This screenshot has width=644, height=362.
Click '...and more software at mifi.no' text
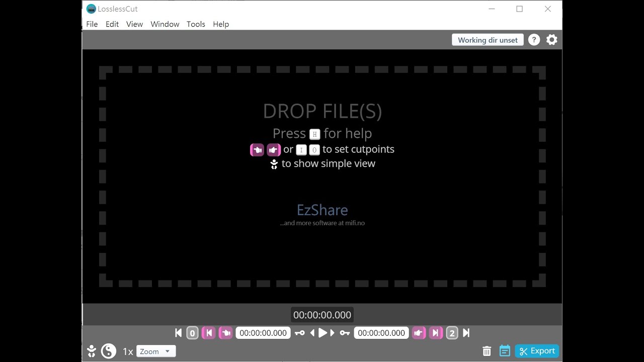point(322,223)
